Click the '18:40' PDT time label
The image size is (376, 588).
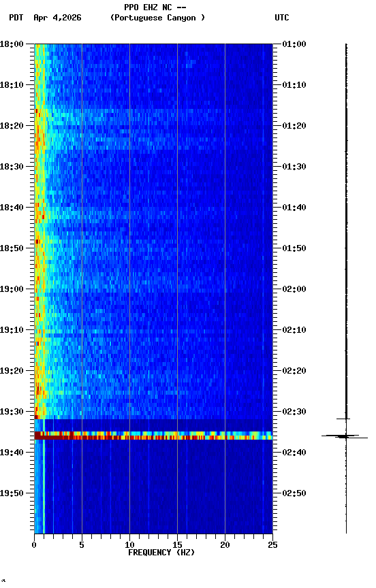[12, 208]
